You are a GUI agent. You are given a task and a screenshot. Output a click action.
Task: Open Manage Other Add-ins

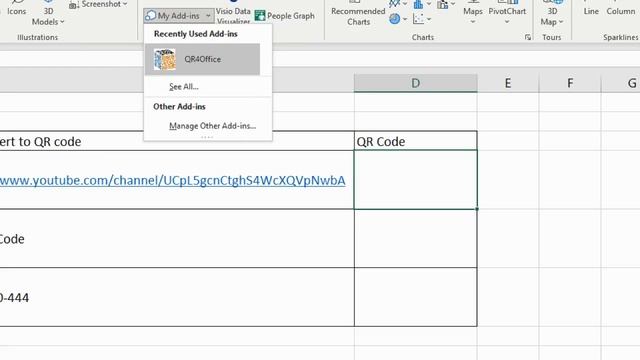click(x=212, y=126)
